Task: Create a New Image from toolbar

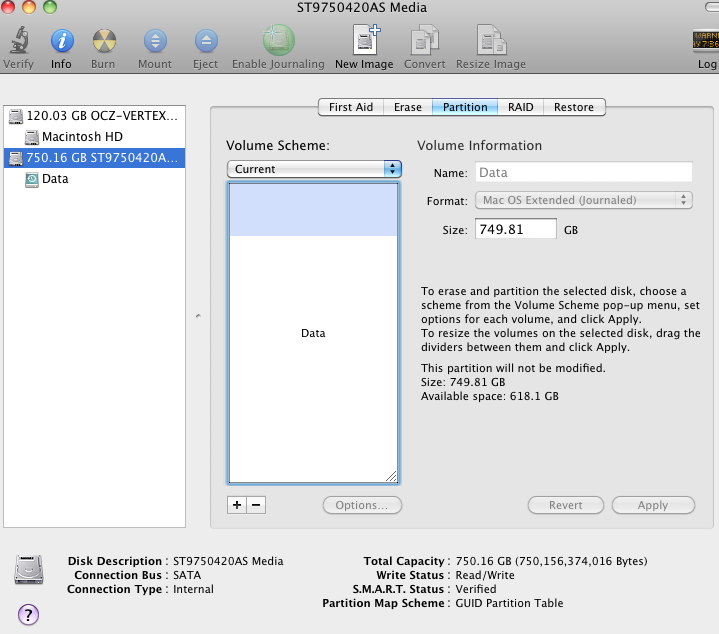Action: (365, 40)
